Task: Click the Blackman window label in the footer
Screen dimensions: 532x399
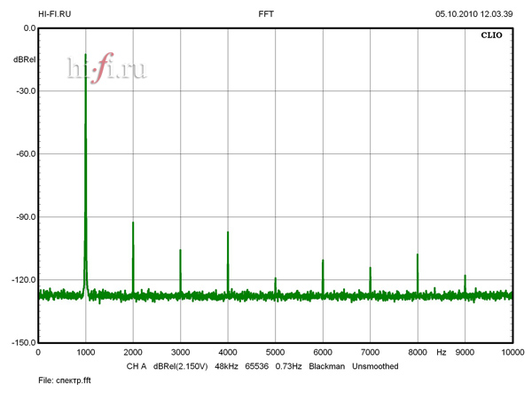Action: (326, 366)
